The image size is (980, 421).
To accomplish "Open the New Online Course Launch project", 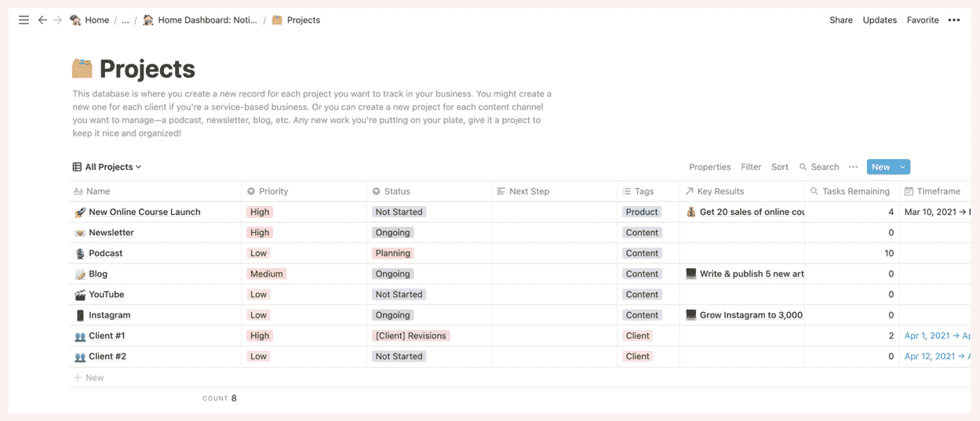I will tap(144, 212).
